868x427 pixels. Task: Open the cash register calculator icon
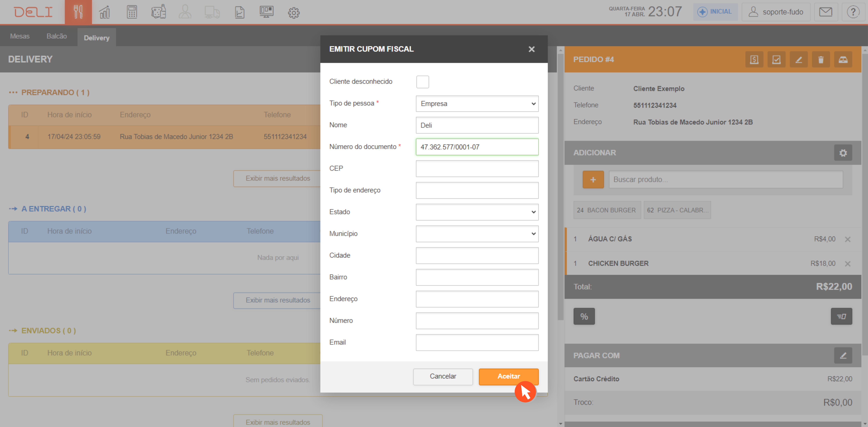tap(132, 12)
